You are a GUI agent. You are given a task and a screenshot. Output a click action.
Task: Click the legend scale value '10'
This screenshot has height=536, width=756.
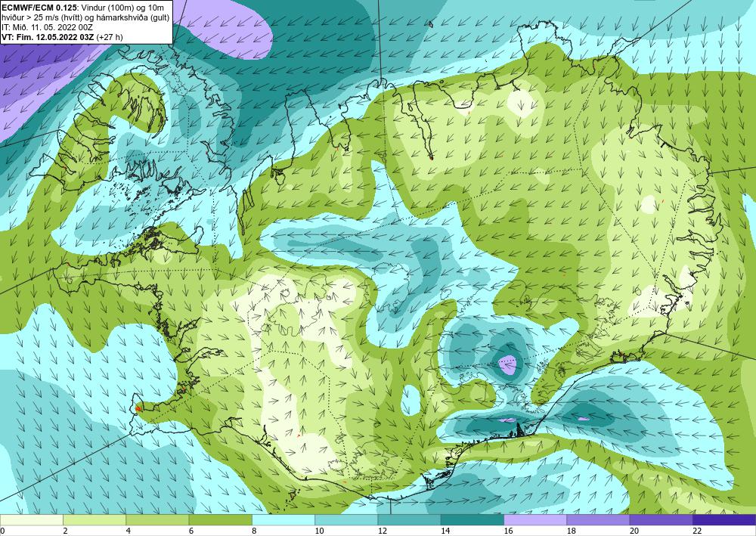[319, 531]
